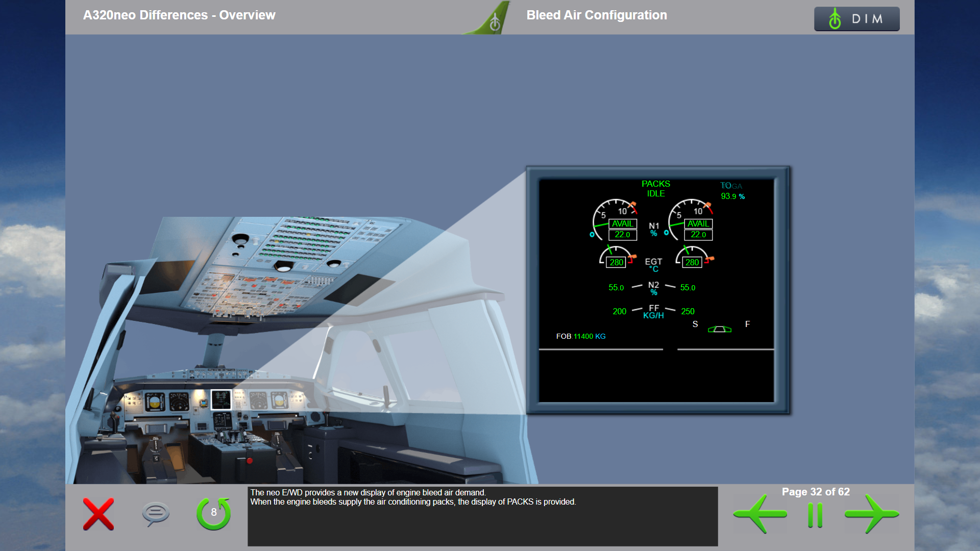Click the left N2 55.0 value

pos(616,288)
